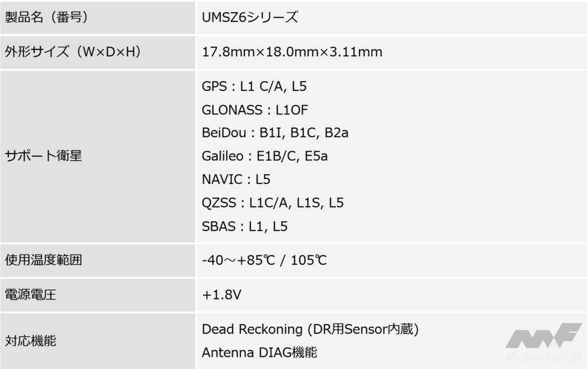Click the 電源電圧 label cell

pos(30,295)
